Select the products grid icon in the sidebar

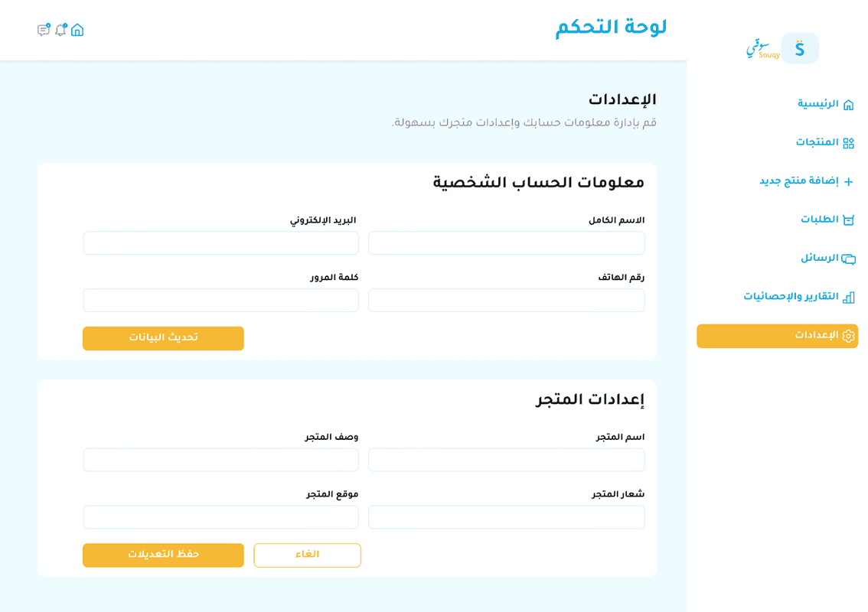click(848, 142)
